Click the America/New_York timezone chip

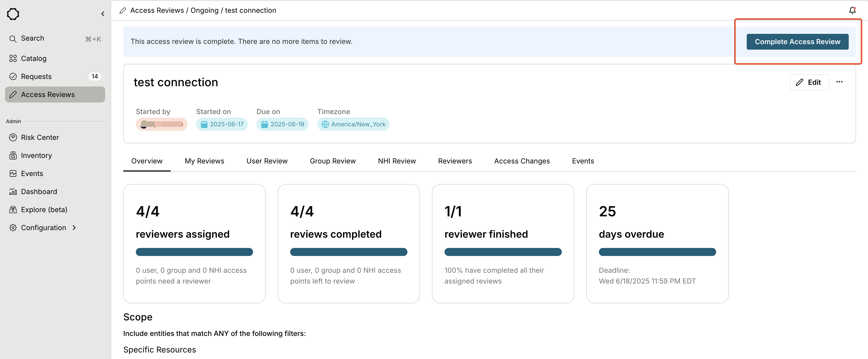pyautogui.click(x=353, y=124)
